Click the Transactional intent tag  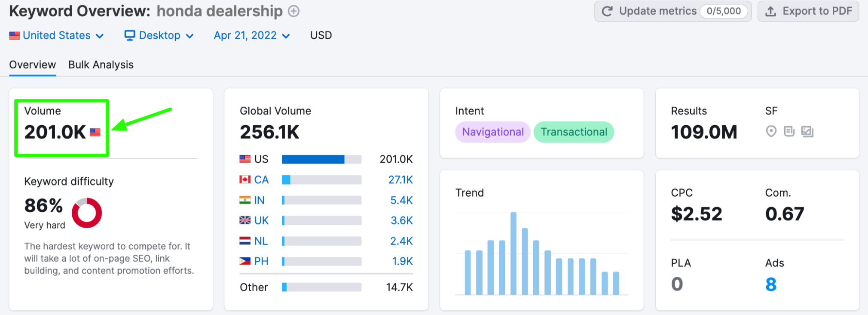click(574, 132)
